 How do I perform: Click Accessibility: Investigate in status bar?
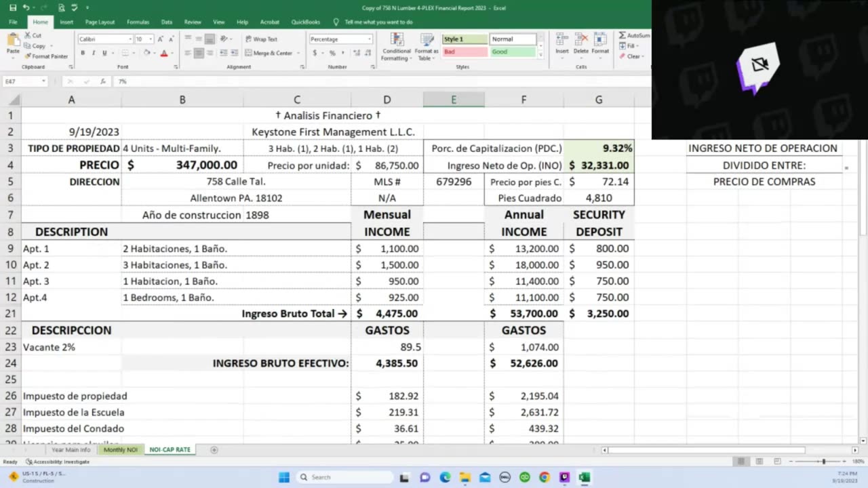pos(58,462)
